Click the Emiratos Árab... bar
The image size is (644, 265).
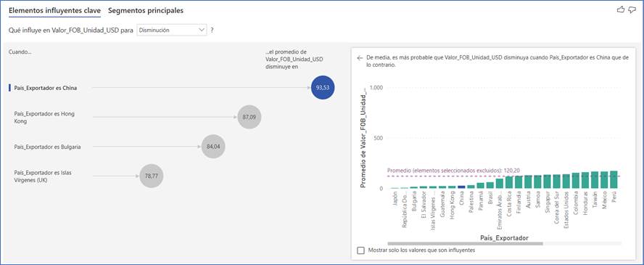point(500,184)
